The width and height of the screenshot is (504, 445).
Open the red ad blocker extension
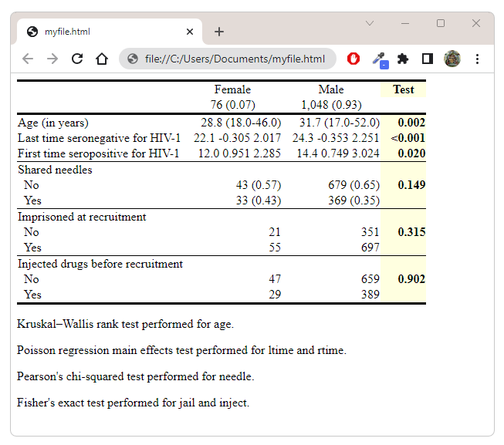353,59
